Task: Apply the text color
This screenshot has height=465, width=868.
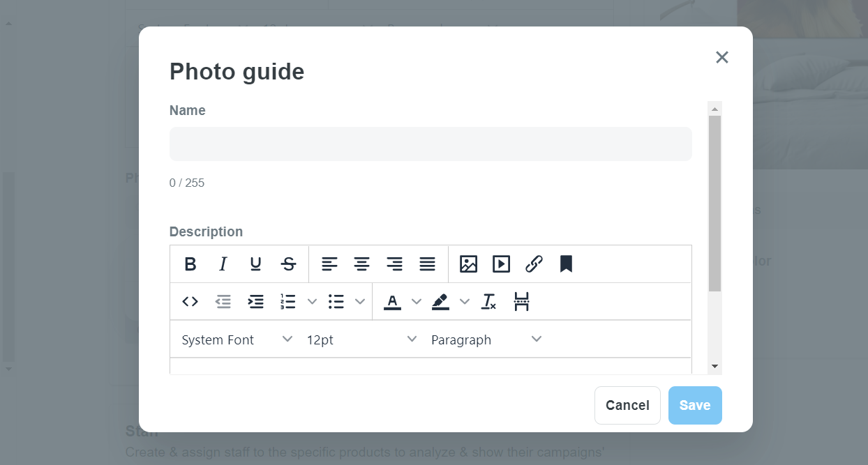Action: (x=393, y=302)
